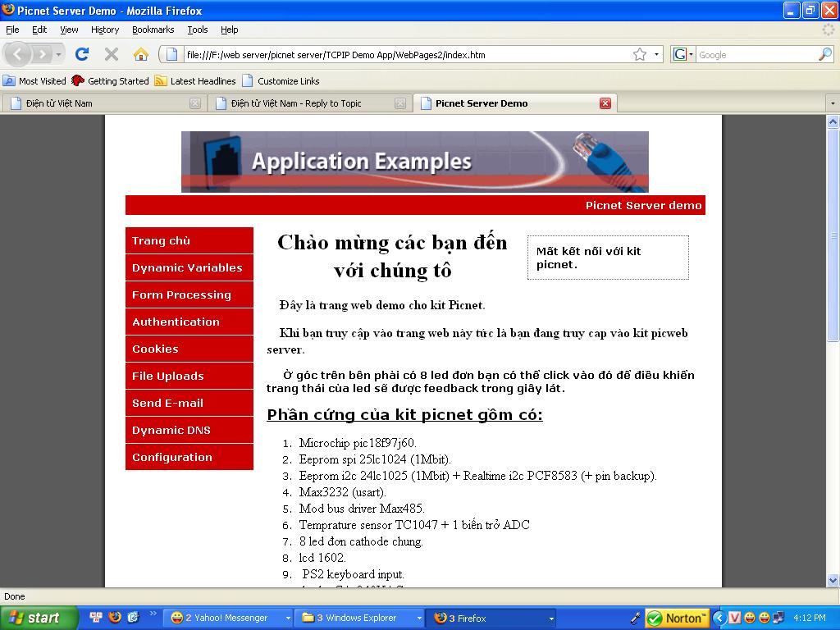
Task: Click the scrollbar up arrow
Action: coord(833,122)
